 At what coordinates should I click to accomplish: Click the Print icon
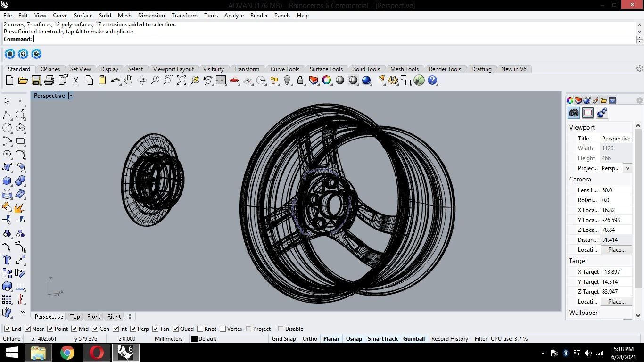click(49, 81)
